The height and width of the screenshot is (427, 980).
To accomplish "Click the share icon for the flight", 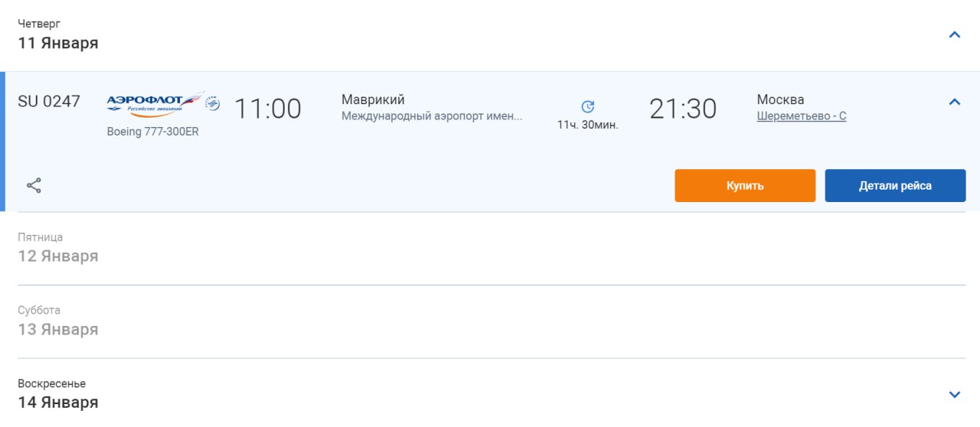I will click(x=34, y=185).
